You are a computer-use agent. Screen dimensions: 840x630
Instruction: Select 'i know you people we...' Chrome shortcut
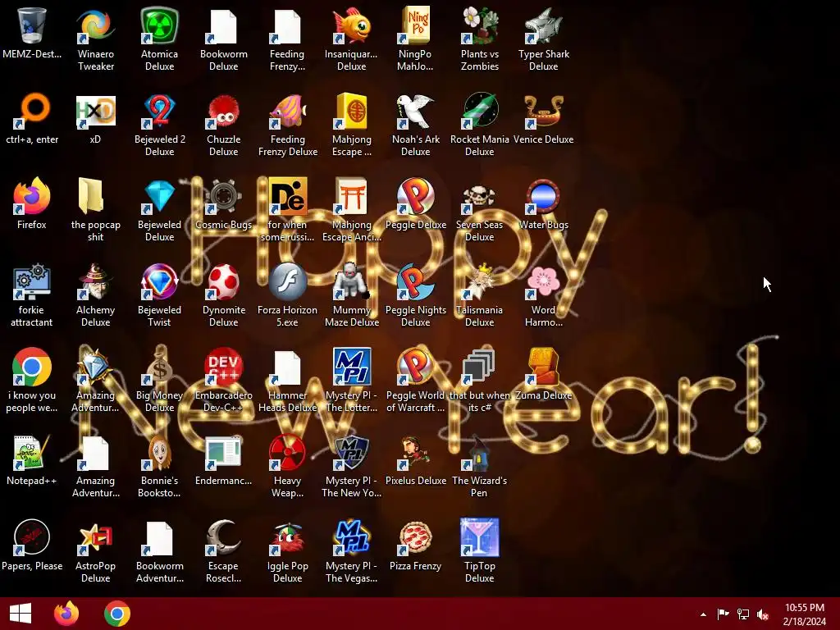click(32, 367)
